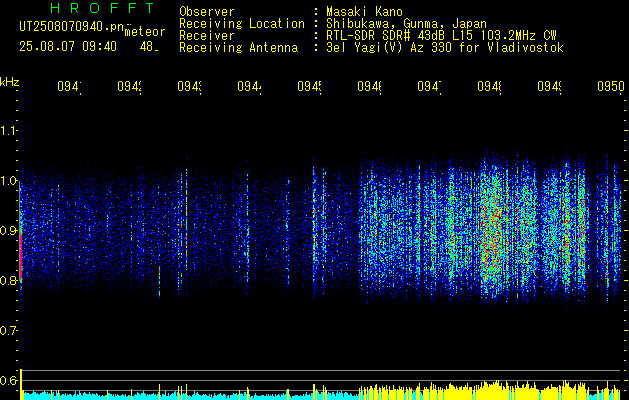Click the 0945 time axis marker
Viewport: 629px width, 400px height.
(x=309, y=86)
